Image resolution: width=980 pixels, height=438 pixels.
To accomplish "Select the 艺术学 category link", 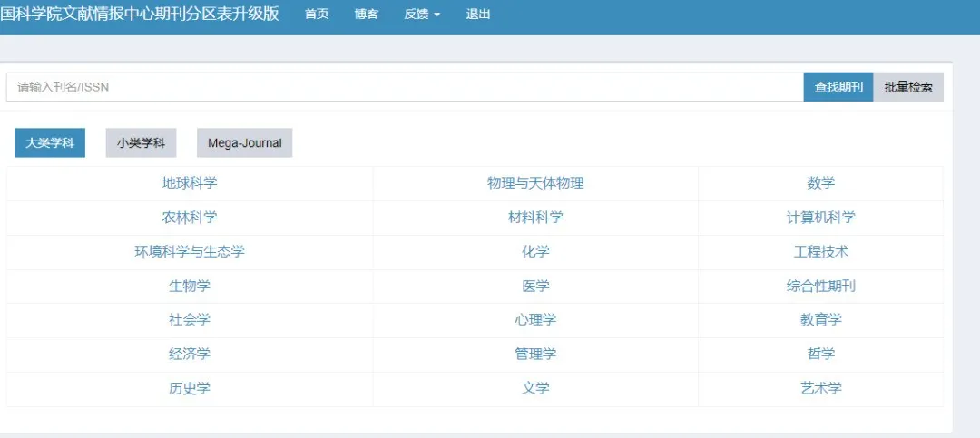I will coord(820,388).
